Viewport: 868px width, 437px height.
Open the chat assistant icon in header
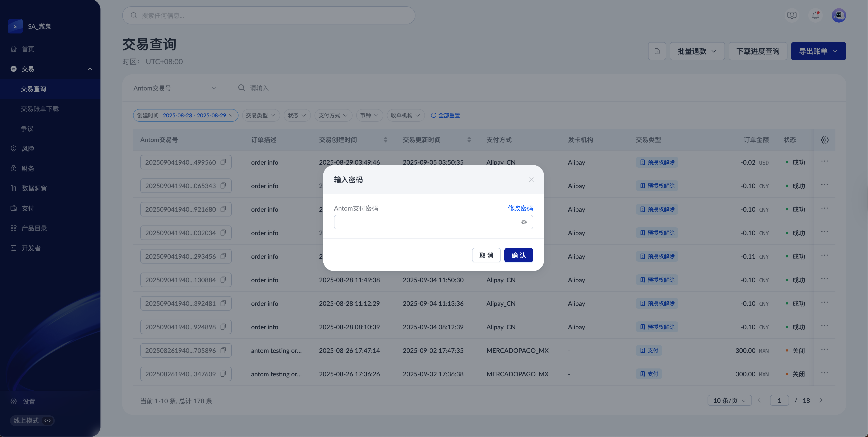click(x=792, y=16)
